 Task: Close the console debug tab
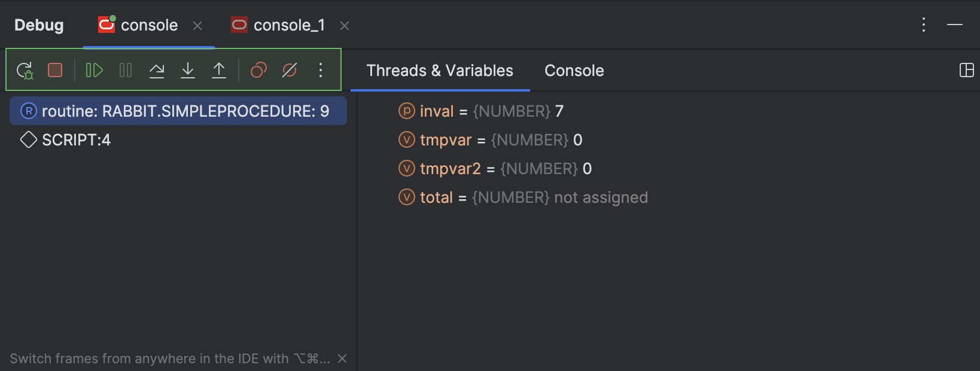pyautogui.click(x=197, y=26)
